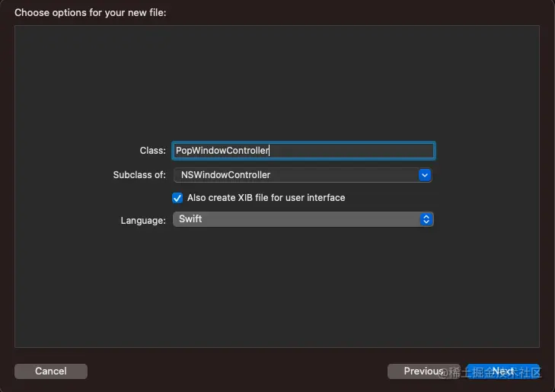Open the Swift language popup menu
Viewport: 555px width, 392px height.
pos(303,219)
